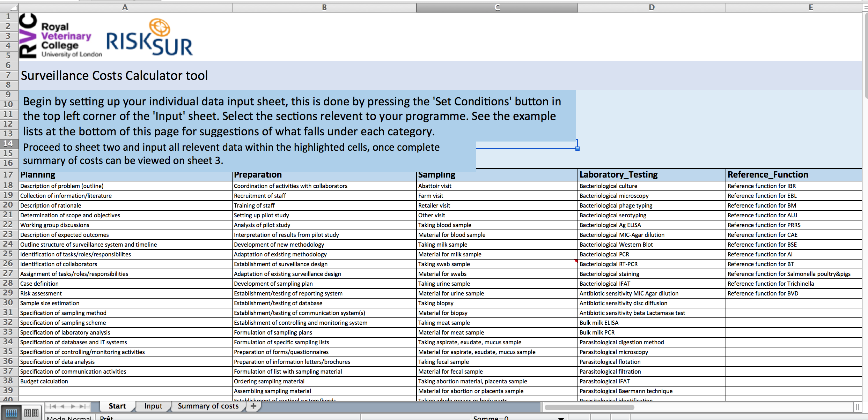
Task: Select cell 'Reference function for Trichinella'
Action: point(794,284)
